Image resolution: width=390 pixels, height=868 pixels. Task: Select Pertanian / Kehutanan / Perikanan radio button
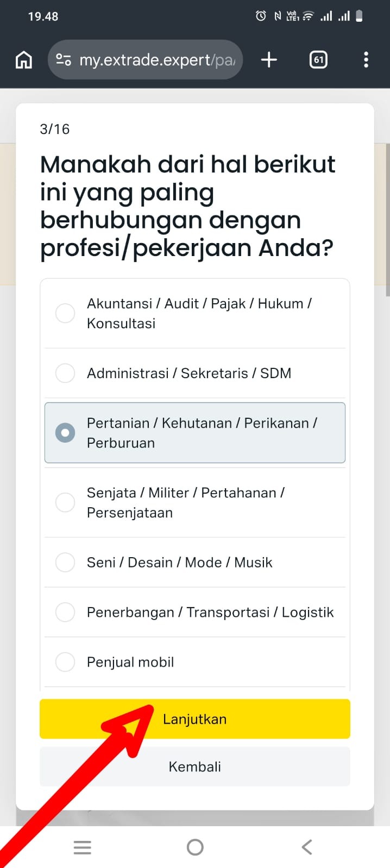click(x=65, y=433)
